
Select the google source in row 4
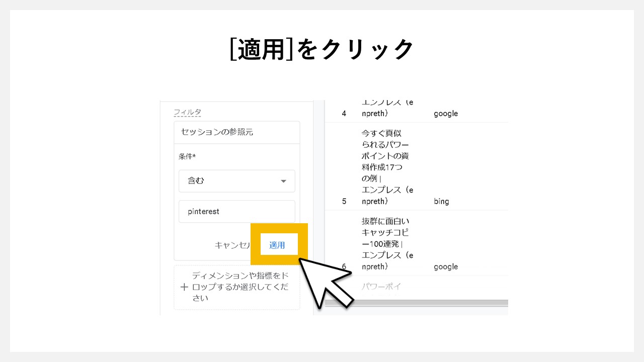coord(445,113)
